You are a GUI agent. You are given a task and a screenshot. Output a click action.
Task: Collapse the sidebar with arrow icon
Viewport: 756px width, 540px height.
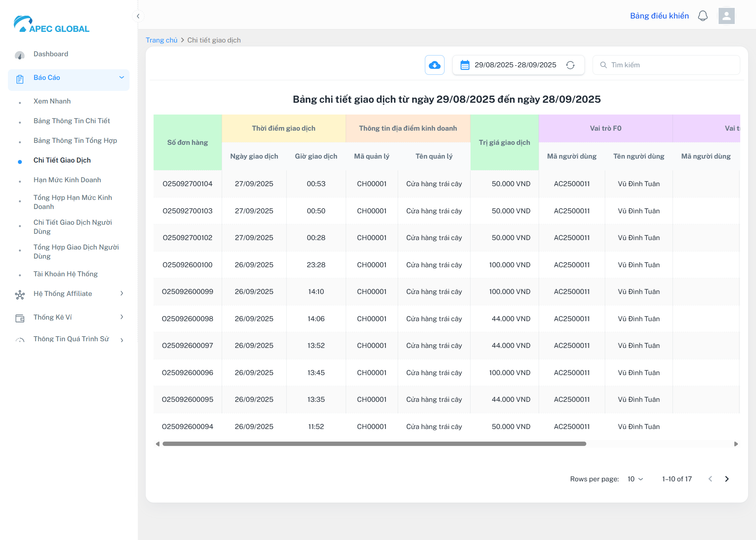tap(138, 16)
